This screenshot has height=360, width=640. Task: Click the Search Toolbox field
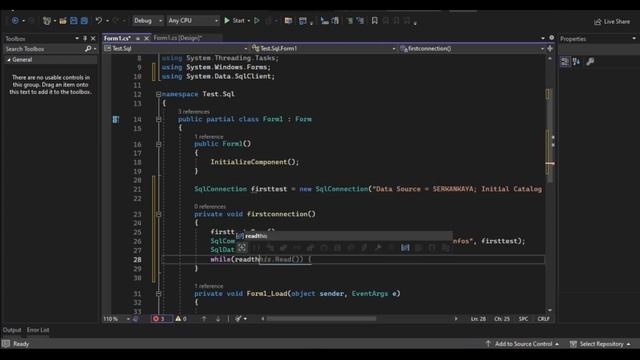tap(44, 49)
